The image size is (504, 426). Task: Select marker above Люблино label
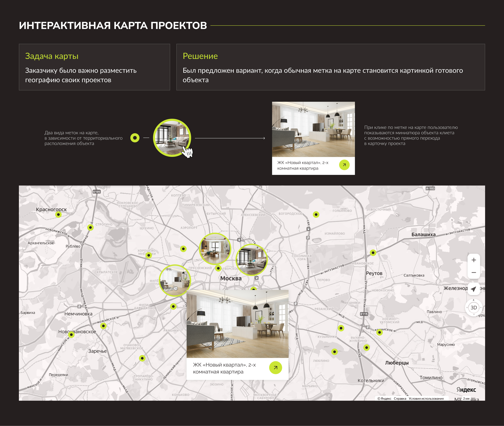click(335, 352)
